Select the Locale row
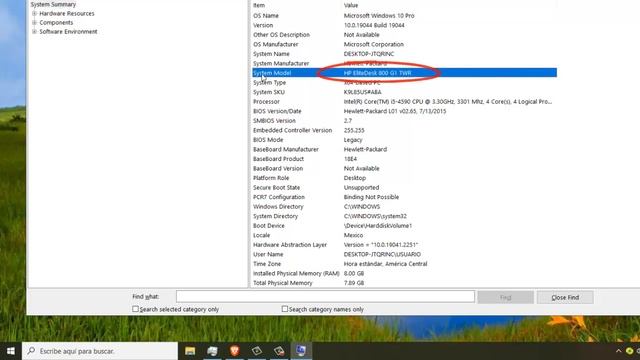 pos(404,235)
